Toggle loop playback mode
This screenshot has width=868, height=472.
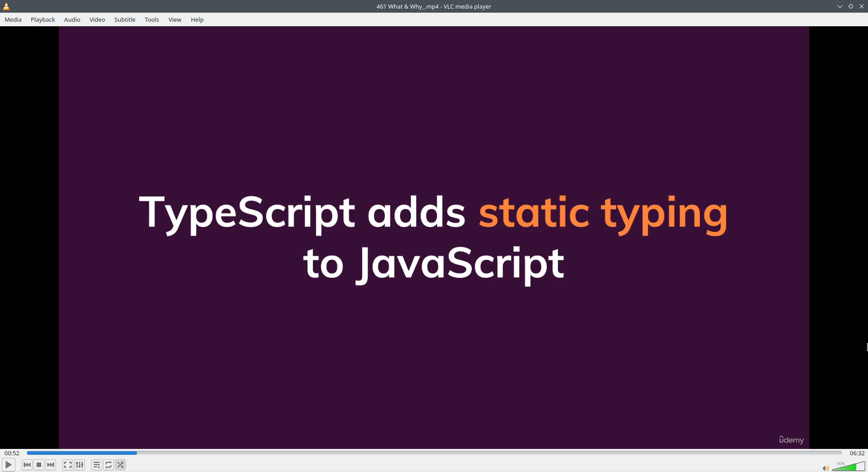click(108, 464)
